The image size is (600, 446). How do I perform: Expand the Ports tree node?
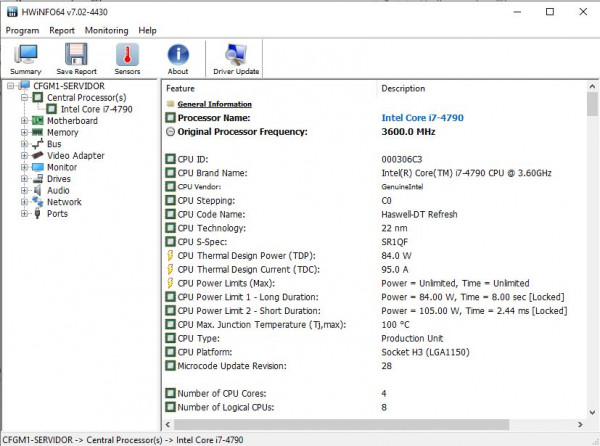24,213
